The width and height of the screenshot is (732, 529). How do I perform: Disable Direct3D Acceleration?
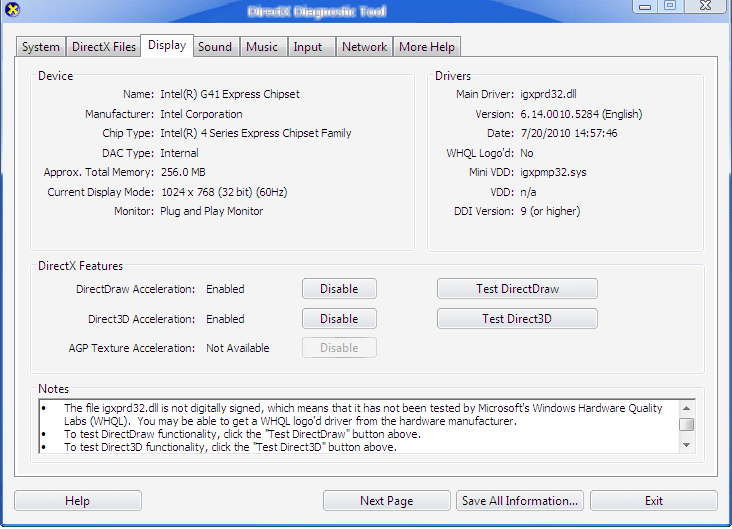point(339,318)
